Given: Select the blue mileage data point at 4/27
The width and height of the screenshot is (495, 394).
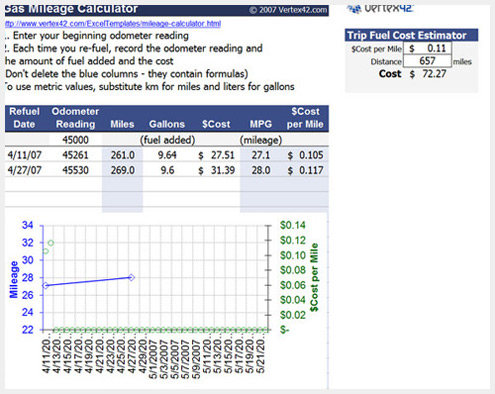Looking at the screenshot, I should pos(132,277).
